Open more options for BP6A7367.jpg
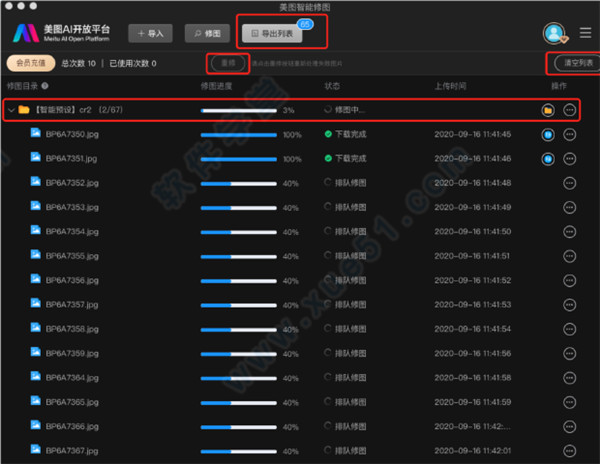The image size is (600, 464). click(571, 451)
